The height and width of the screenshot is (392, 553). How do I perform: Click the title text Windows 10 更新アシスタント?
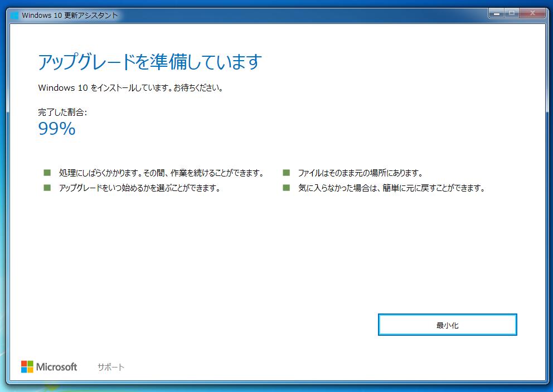[x=70, y=16]
